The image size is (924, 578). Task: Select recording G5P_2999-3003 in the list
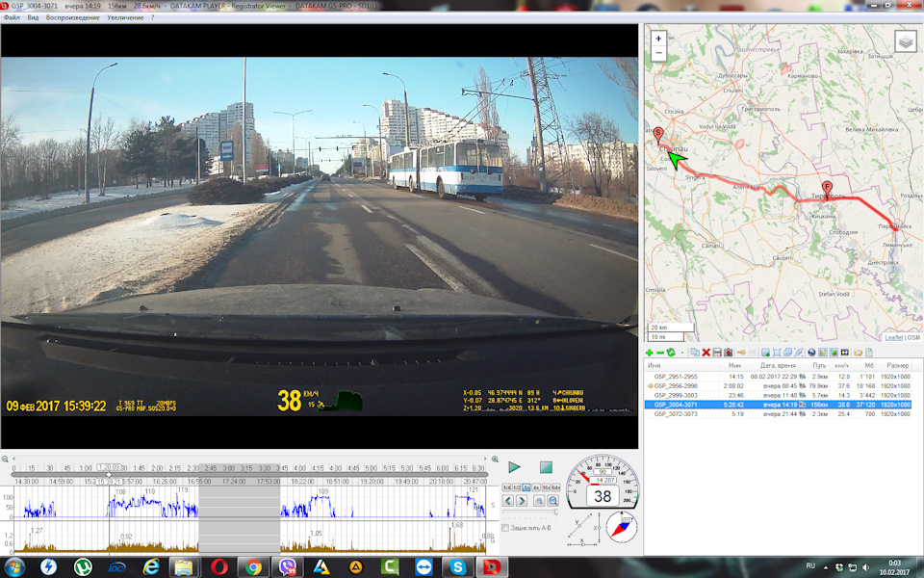click(x=778, y=395)
